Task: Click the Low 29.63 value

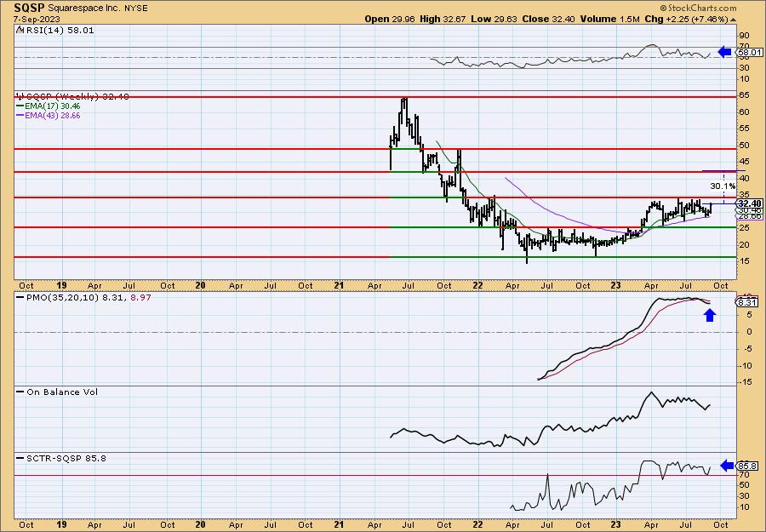Action: coord(494,19)
